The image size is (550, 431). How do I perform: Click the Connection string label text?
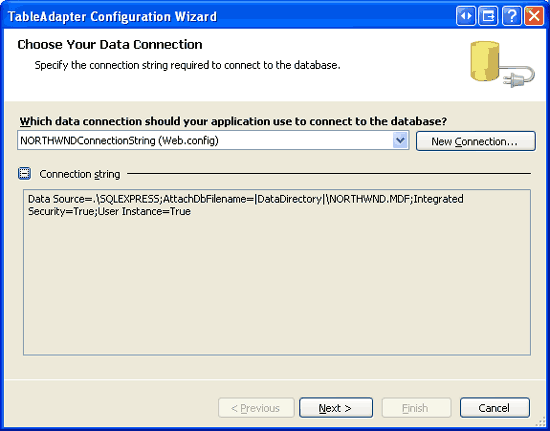pos(80,174)
